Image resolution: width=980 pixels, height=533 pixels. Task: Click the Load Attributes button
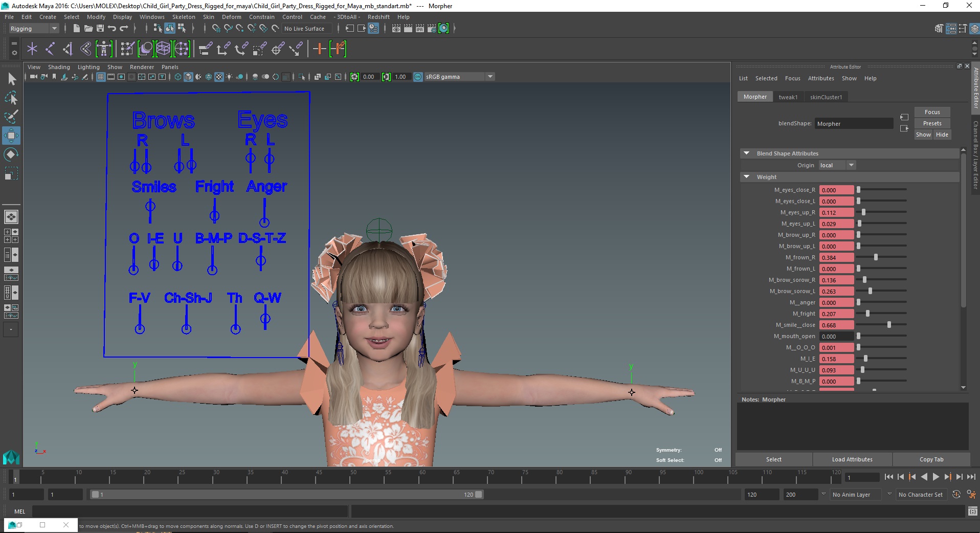852,459
